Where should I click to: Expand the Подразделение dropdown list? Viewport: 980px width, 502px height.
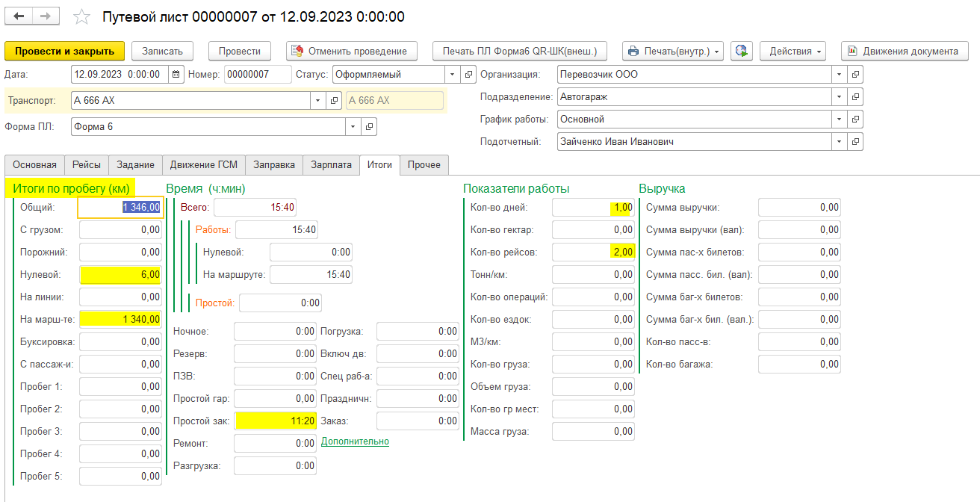839,97
